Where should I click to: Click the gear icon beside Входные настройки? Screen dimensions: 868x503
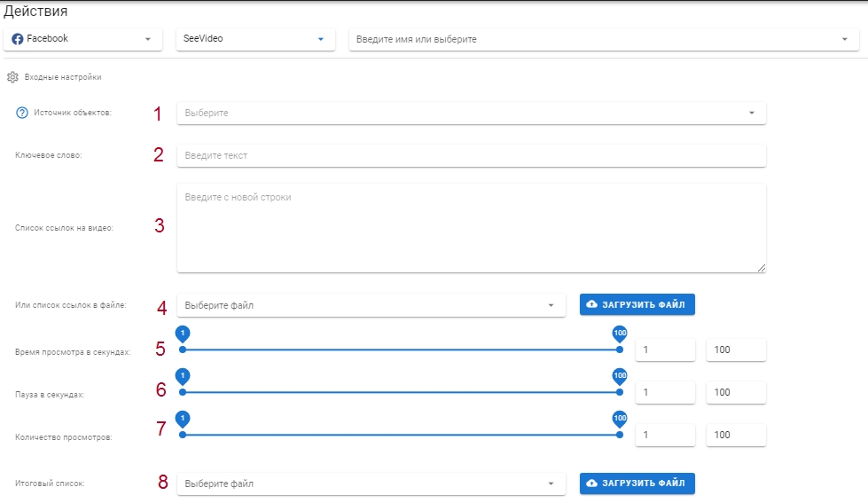(12, 77)
